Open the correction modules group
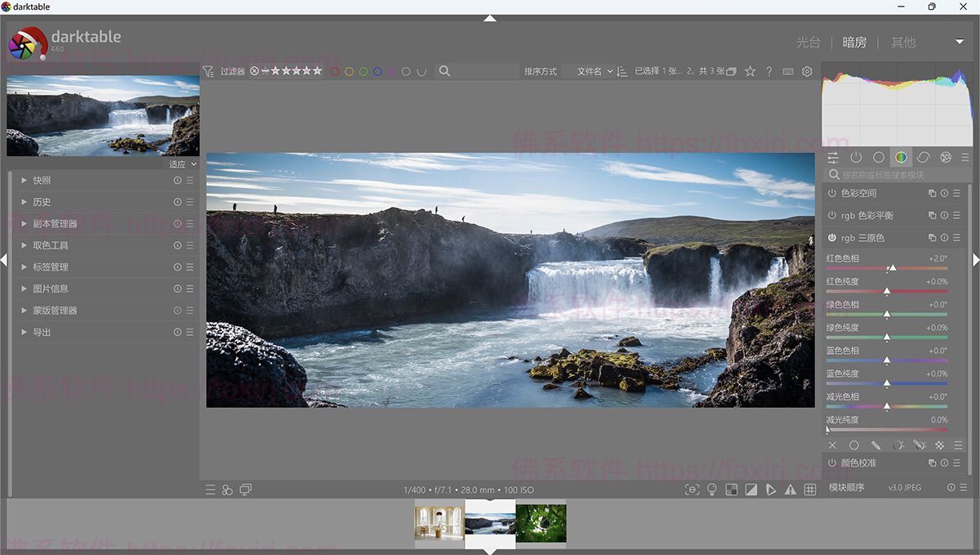This screenshot has width=980, height=555. click(923, 157)
